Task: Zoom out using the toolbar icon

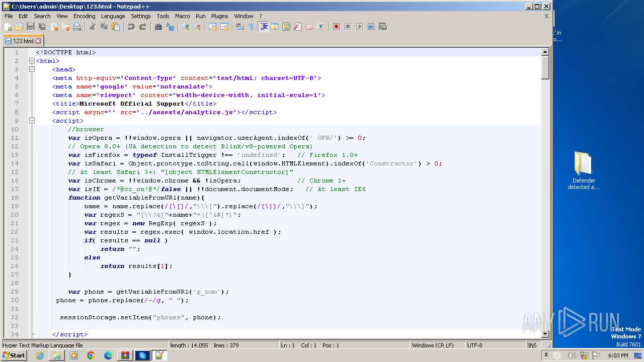Action: pos(197,27)
